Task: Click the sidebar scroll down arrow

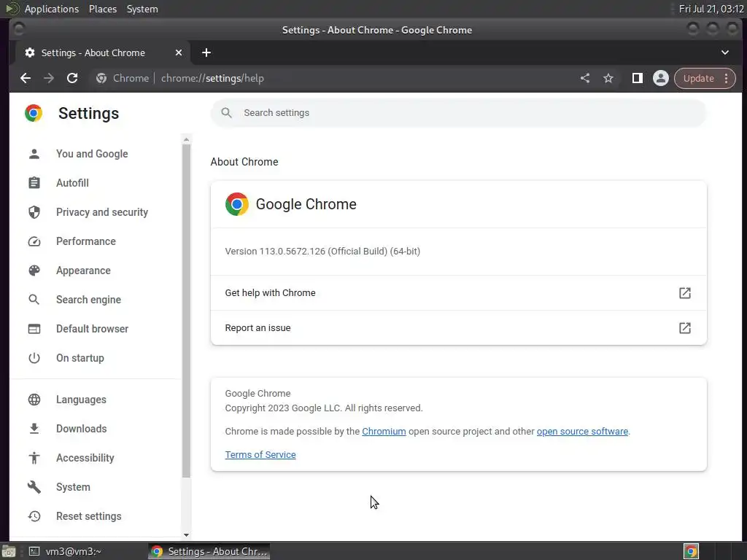Action: click(x=186, y=534)
